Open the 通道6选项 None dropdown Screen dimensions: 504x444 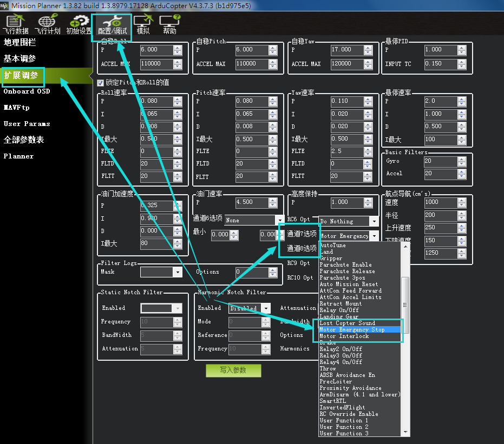[279, 220]
